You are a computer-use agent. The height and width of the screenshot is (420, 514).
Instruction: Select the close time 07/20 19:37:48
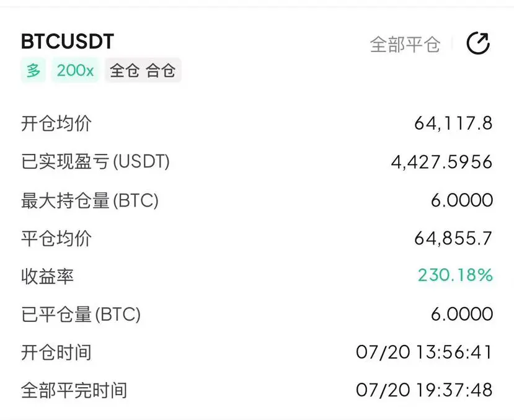tap(424, 390)
